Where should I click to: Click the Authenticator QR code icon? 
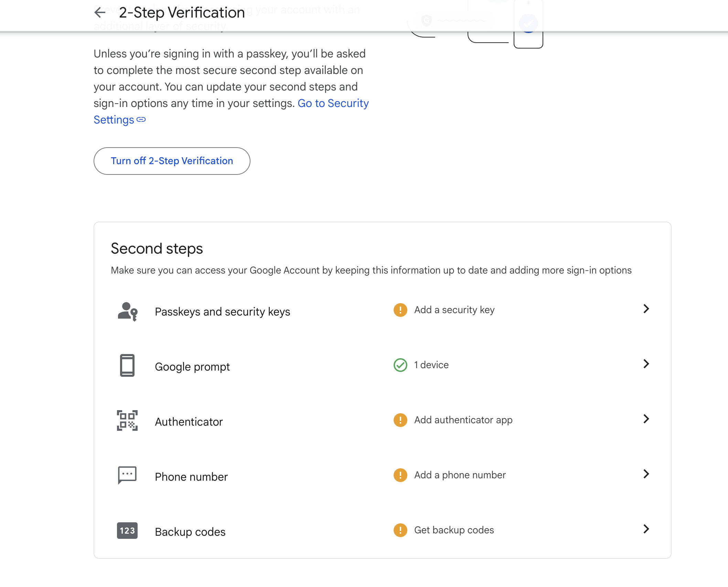tap(127, 420)
